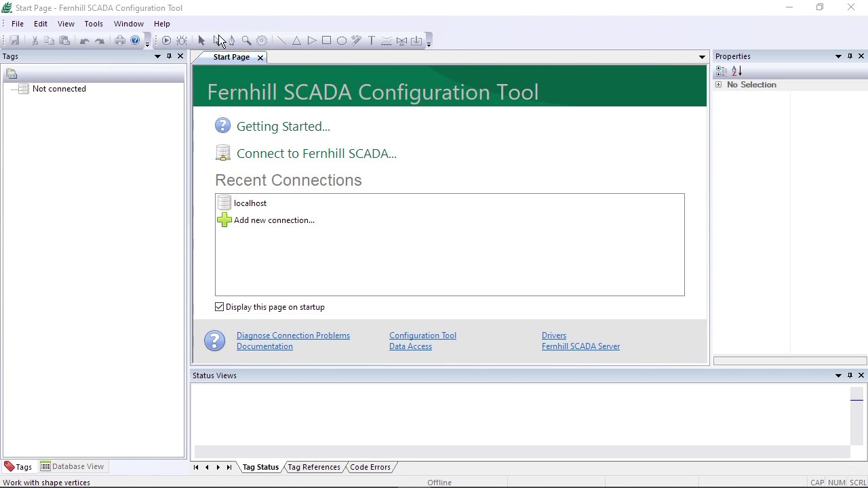Click the Print toolbar icon
Viewport: 868px width, 488px height.
point(120,41)
